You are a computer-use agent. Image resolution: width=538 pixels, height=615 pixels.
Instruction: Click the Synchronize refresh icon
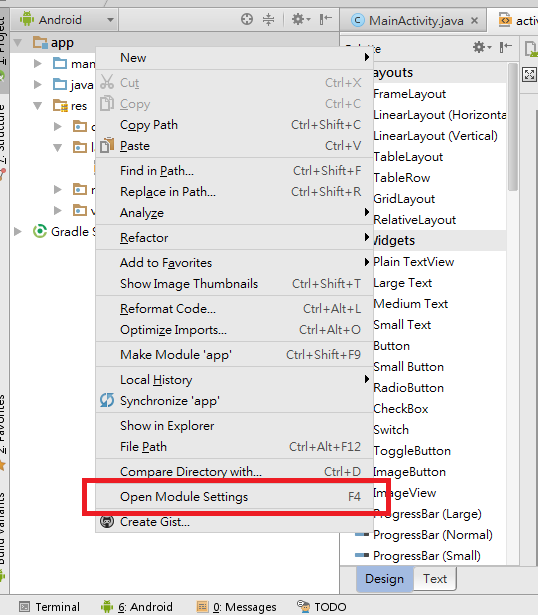pos(107,400)
